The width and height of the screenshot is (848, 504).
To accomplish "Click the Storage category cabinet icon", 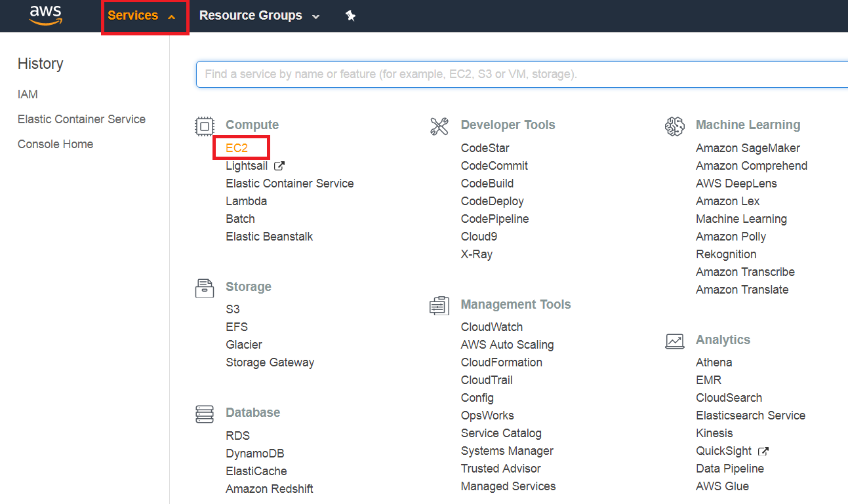I will pyautogui.click(x=204, y=288).
